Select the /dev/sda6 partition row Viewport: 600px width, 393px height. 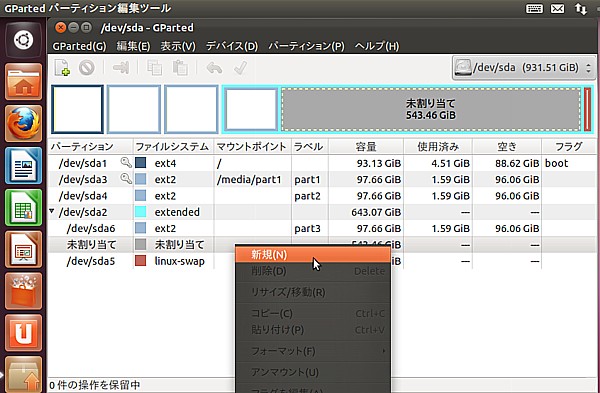(322, 228)
